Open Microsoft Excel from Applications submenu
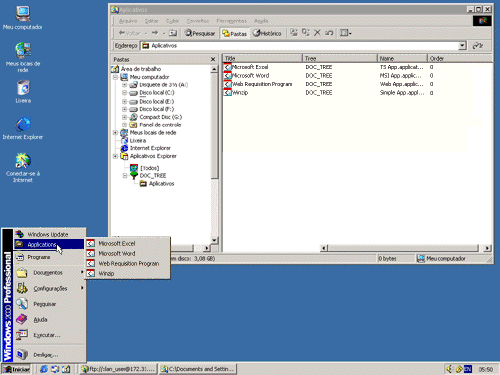This screenshot has width=500, height=375. (x=128, y=244)
